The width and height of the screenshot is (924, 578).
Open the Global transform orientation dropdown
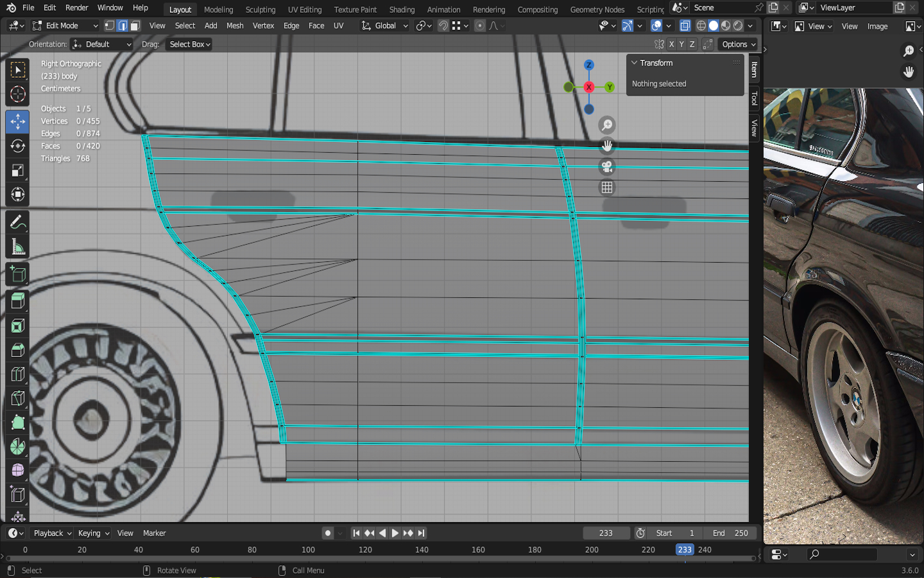(x=385, y=26)
